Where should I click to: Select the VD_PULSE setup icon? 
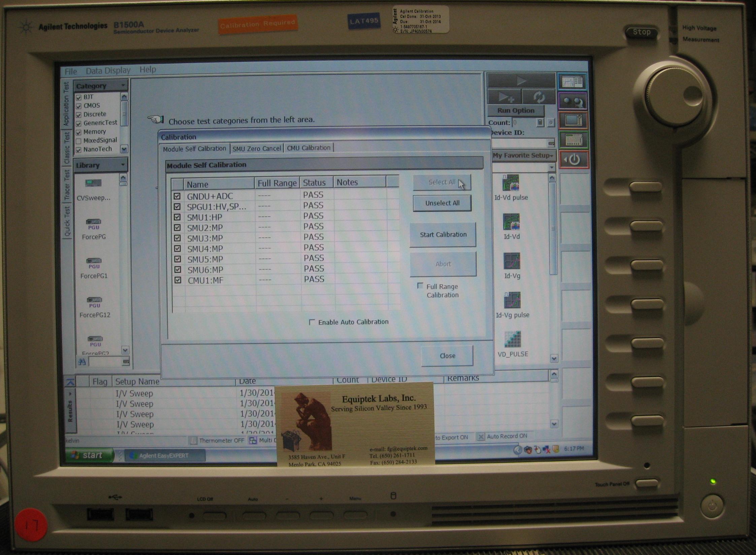513,340
